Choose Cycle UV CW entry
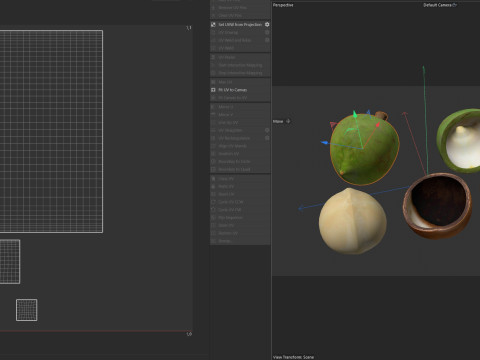This screenshot has width=480, height=360. pos(229,210)
